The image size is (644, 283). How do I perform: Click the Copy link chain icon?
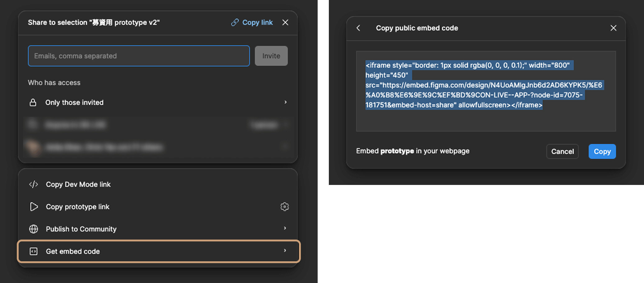[x=235, y=22]
